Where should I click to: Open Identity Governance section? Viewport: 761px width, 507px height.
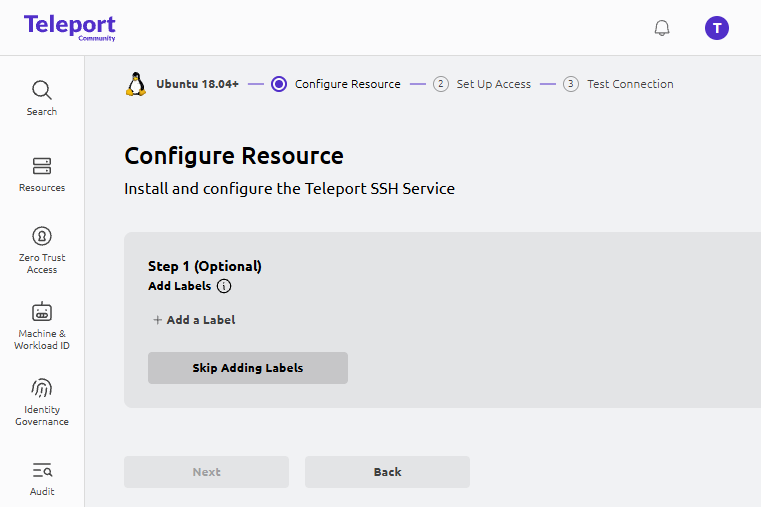point(42,401)
